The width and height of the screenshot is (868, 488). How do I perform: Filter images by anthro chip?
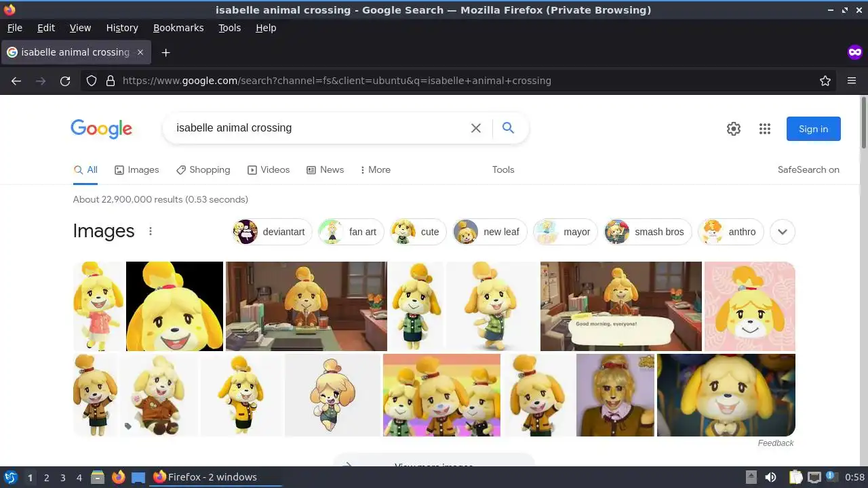tap(731, 232)
